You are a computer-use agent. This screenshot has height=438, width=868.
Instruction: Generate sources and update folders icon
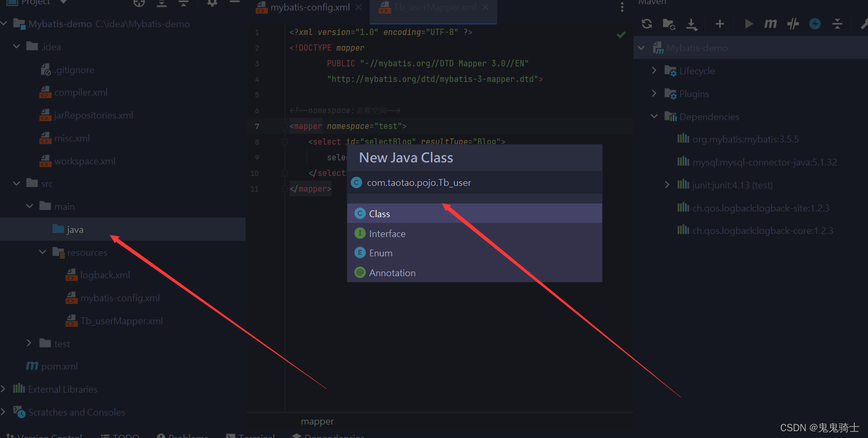[x=669, y=23]
